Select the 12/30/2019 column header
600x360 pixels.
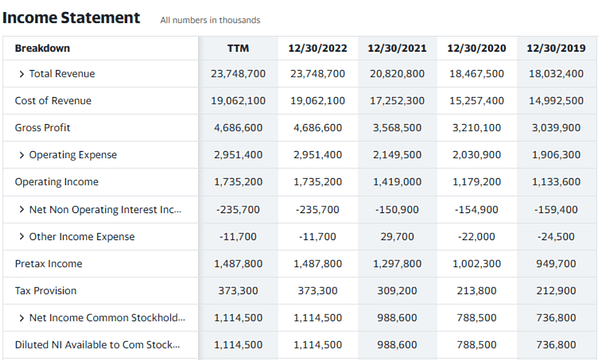[556, 48]
